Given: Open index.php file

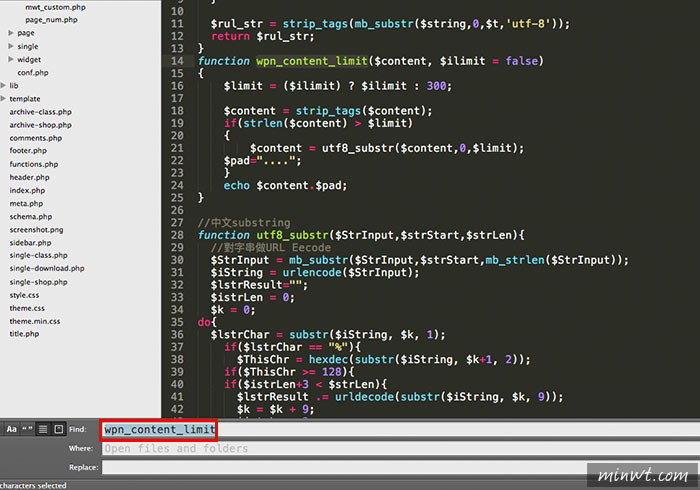Looking at the screenshot, I should (27, 191).
